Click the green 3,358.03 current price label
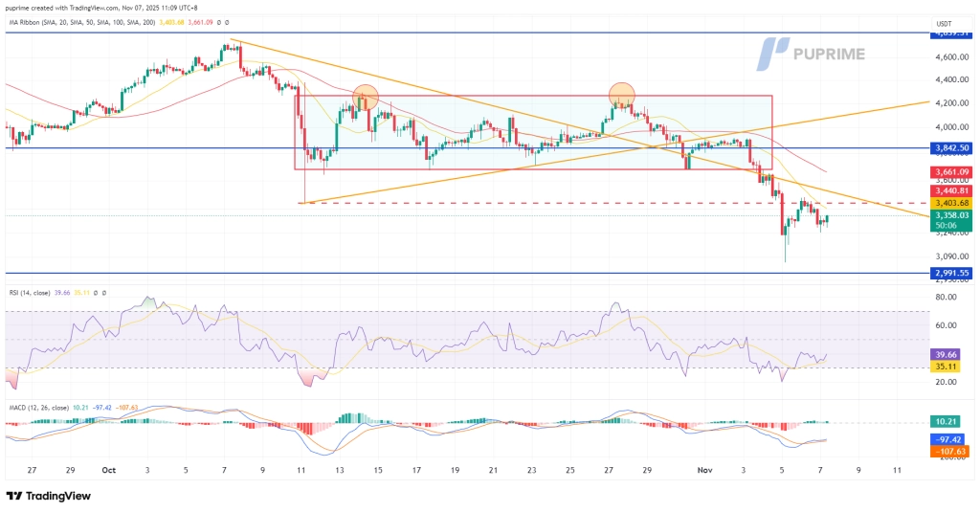 click(x=951, y=216)
